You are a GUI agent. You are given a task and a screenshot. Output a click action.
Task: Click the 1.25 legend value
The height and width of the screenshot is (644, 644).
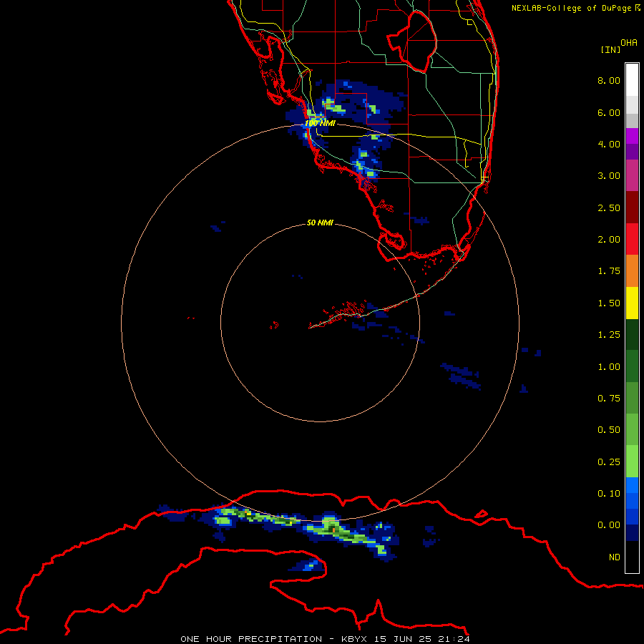pos(609,335)
